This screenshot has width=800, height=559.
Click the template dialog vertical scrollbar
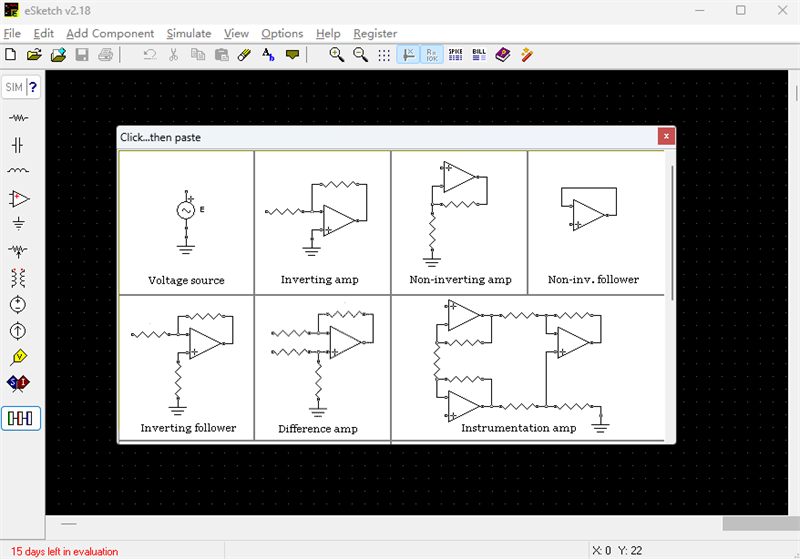click(x=672, y=233)
